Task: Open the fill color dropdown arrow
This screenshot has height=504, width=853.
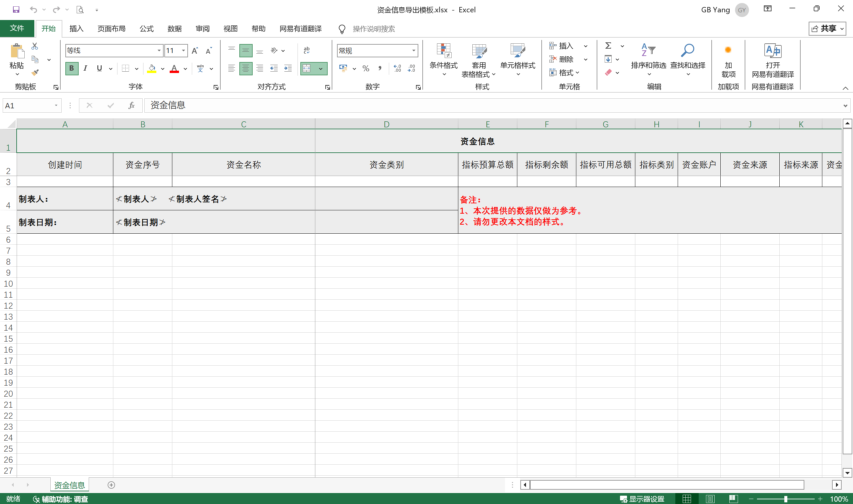Action: click(x=163, y=69)
